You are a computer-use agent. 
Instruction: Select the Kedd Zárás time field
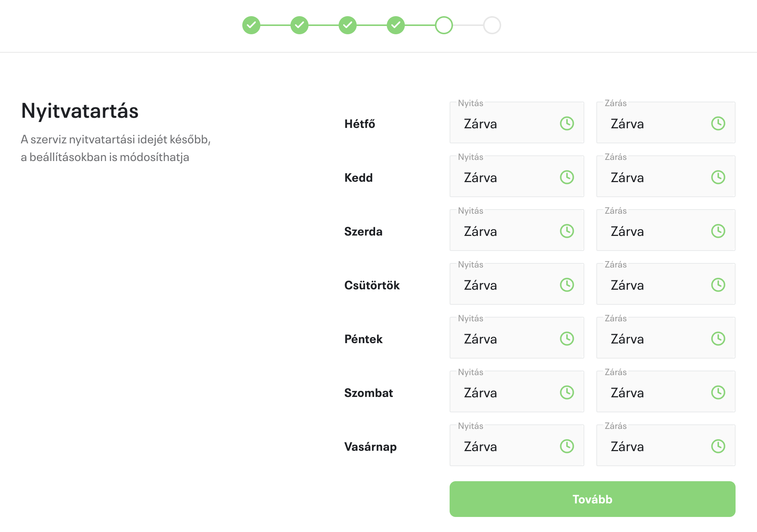(x=666, y=176)
